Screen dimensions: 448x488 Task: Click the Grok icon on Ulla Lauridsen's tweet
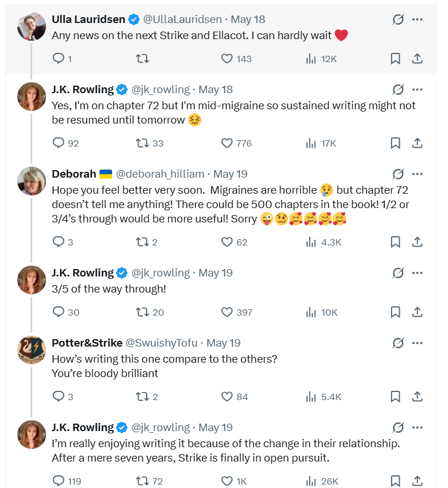pos(398,20)
